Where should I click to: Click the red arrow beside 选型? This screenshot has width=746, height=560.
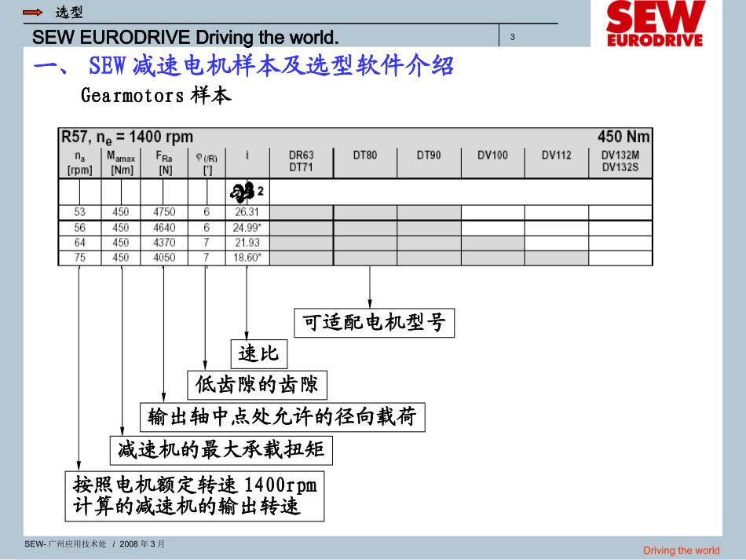pyautogui.click(x=33, y=13)
